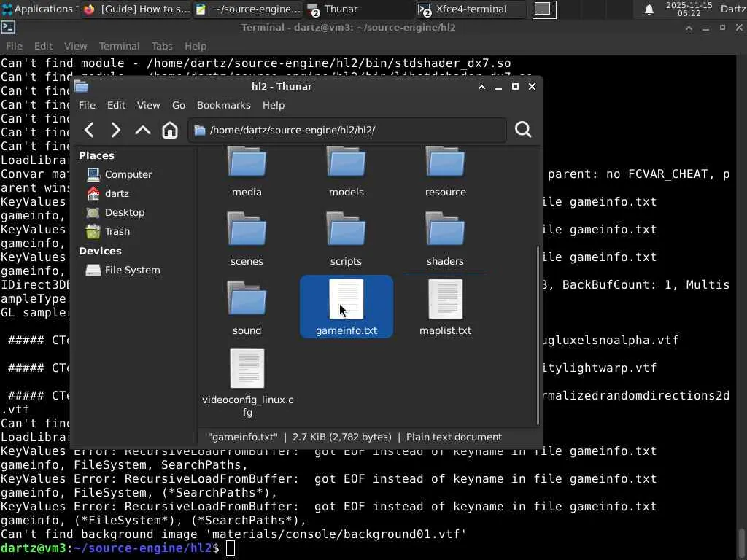The height and width of the screenshot is (560, 747).
Task: Select the media folder
Action: tap(247, 172)
